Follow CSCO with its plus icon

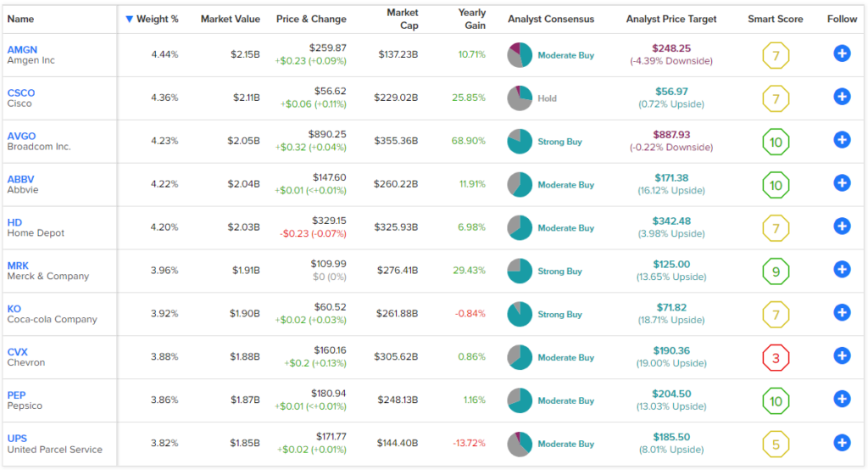(842, 97)
